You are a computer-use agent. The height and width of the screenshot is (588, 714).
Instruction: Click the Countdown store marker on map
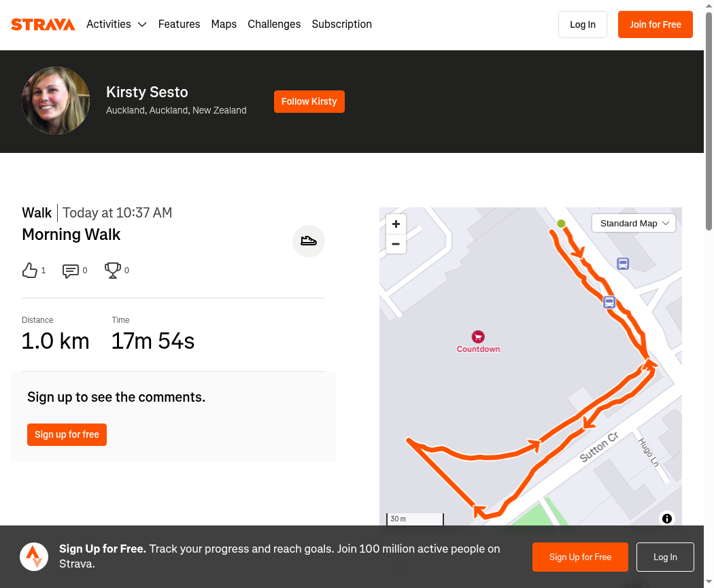pos(478,337)
